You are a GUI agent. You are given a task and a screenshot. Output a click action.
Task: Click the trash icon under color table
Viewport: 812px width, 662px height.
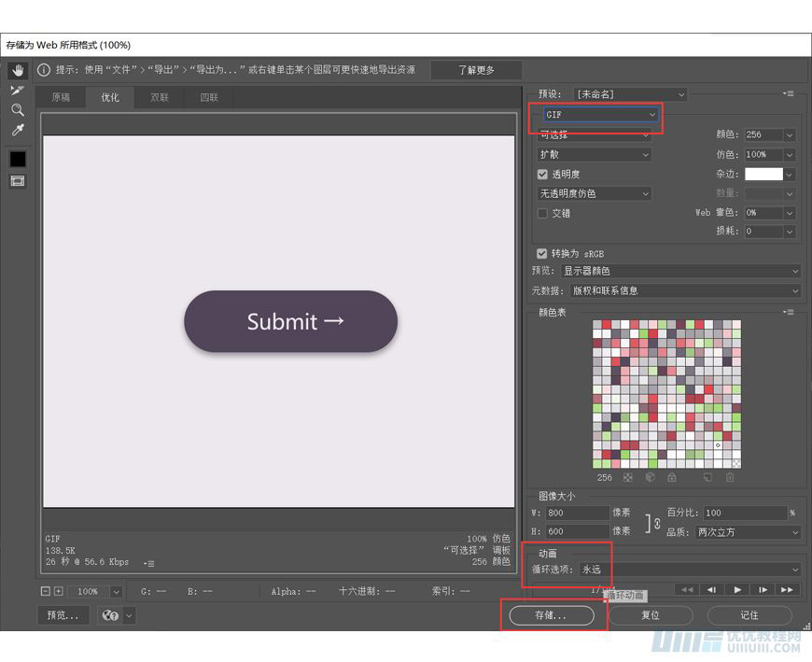tap(730, 477)
